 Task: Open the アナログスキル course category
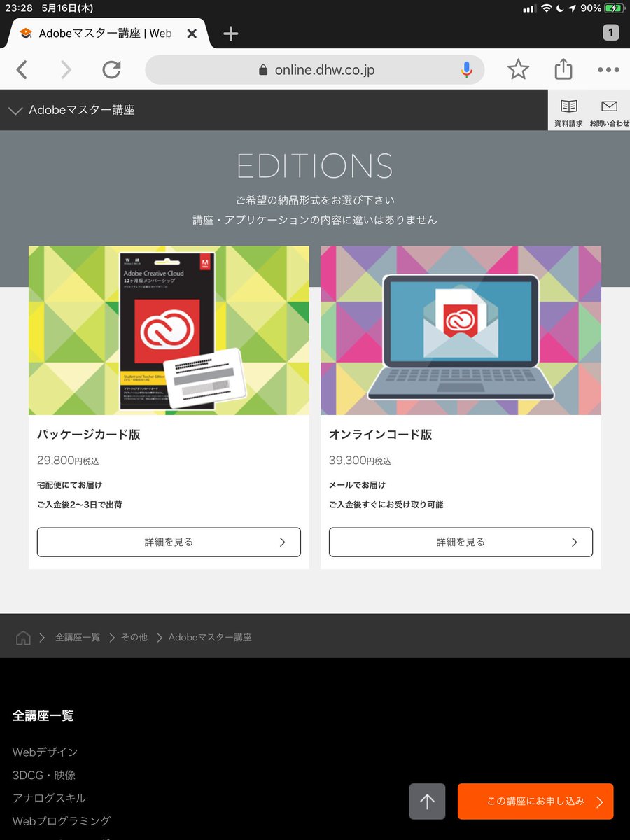pyautogui.click(x=50, y=798)
